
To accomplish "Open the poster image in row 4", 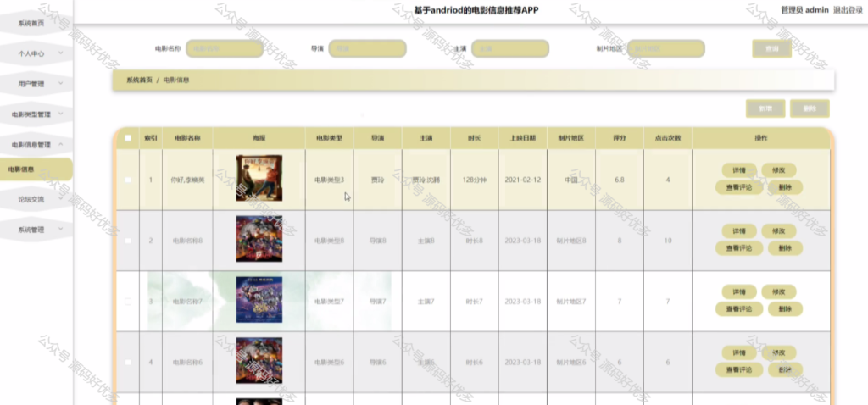I will (x=259, y=361).
